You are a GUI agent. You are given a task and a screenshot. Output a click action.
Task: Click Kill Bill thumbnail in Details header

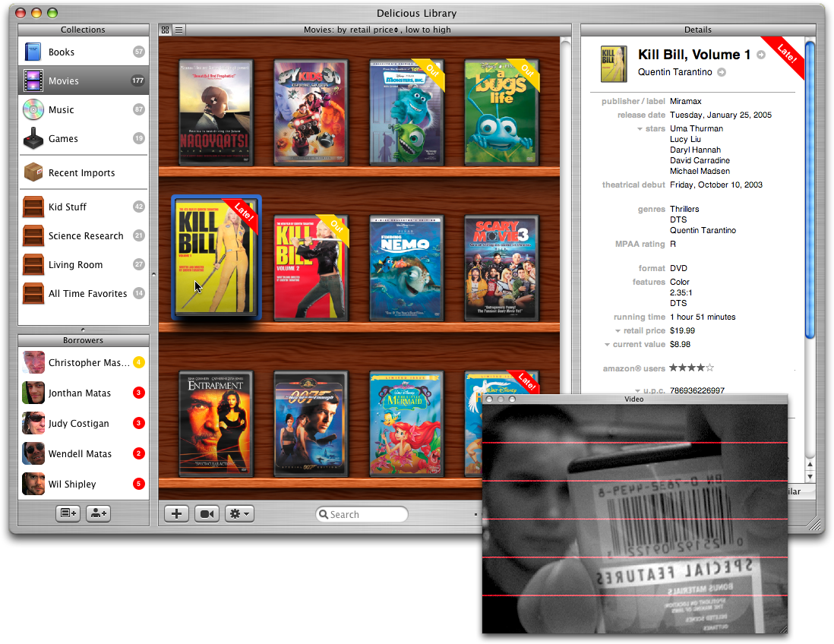point(613,64)
